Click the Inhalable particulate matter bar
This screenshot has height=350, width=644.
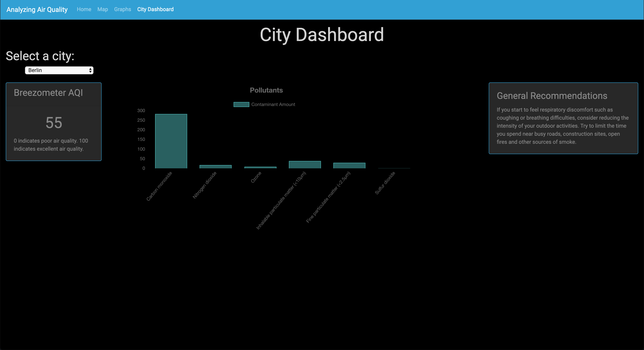[x=305, y=164]
